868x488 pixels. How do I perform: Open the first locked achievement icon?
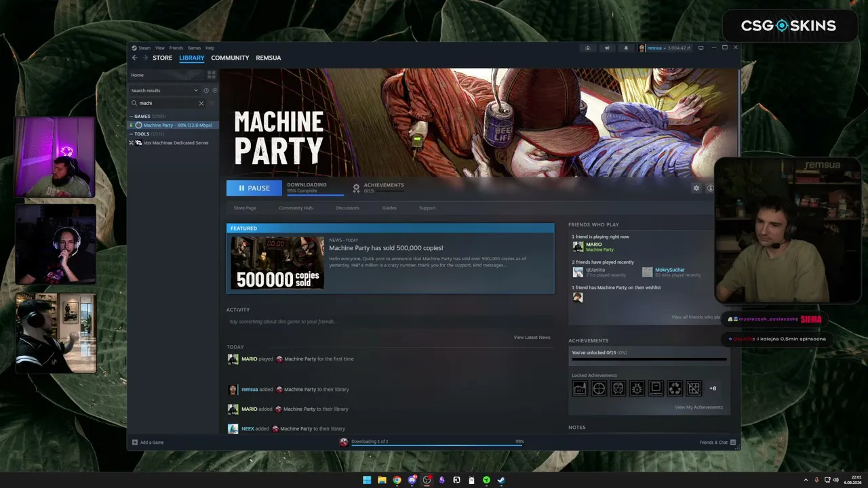[x=580, y=388]
